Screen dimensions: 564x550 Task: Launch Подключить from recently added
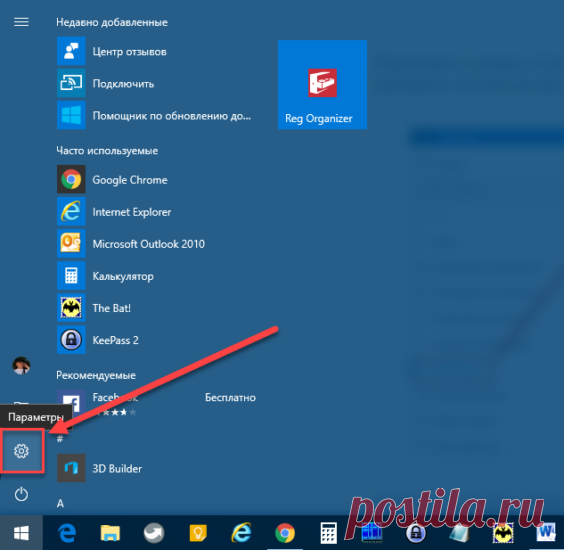click(x=105, y=83)
